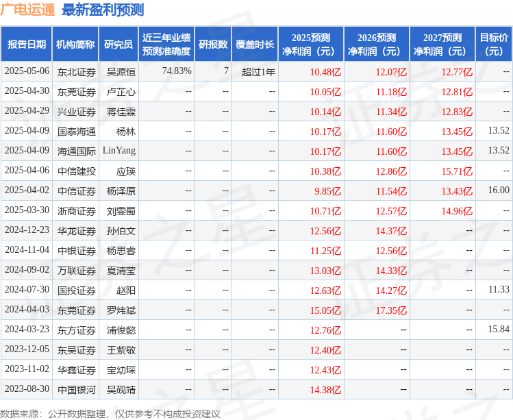This screenshot has height=420, width=513.
Task: Click the 机构简称 column header
Action: click(75, 45)
